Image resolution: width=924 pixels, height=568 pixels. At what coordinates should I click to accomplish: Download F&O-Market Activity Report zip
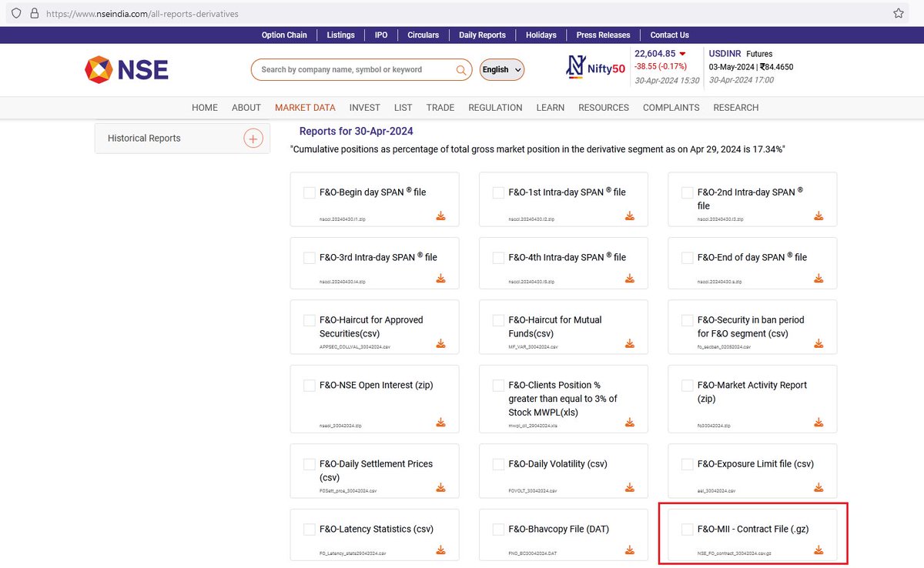819,422
